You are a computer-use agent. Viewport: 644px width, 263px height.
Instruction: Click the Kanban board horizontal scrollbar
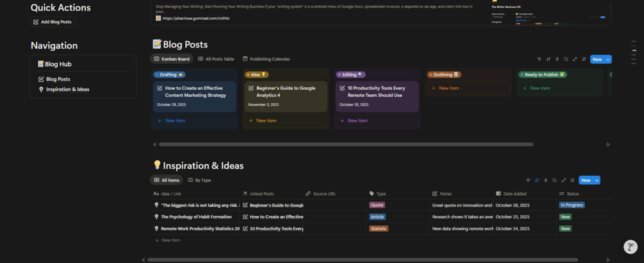346,144
